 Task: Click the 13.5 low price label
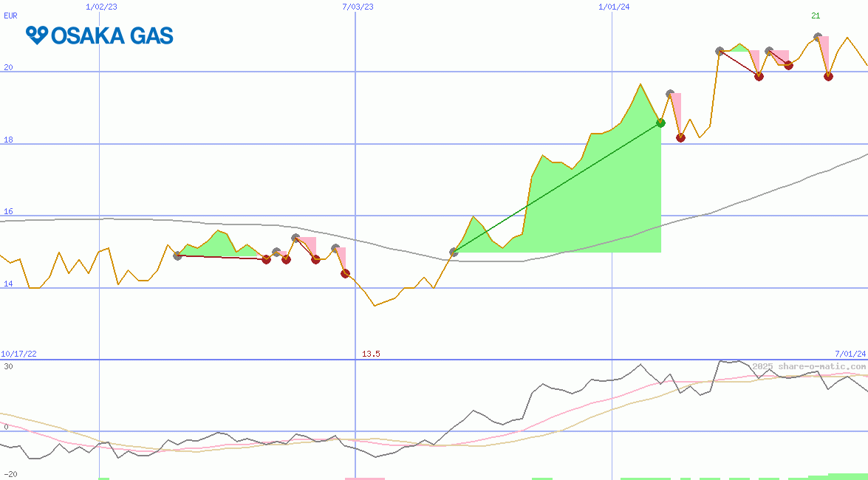coord(371,354)
